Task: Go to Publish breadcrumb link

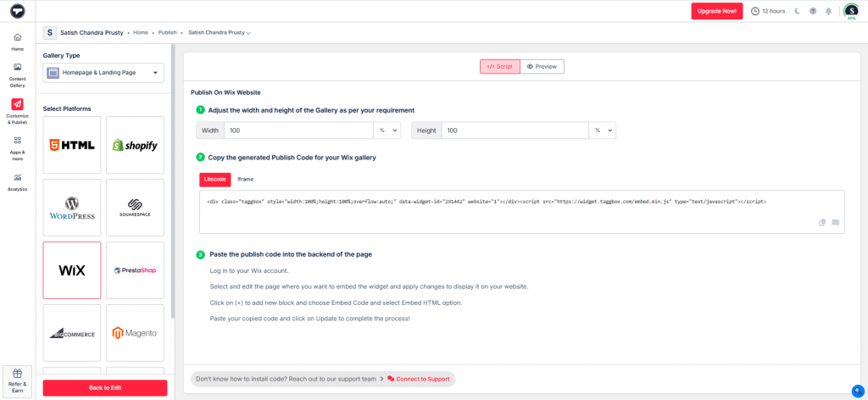Action: (x=167, y=33)
